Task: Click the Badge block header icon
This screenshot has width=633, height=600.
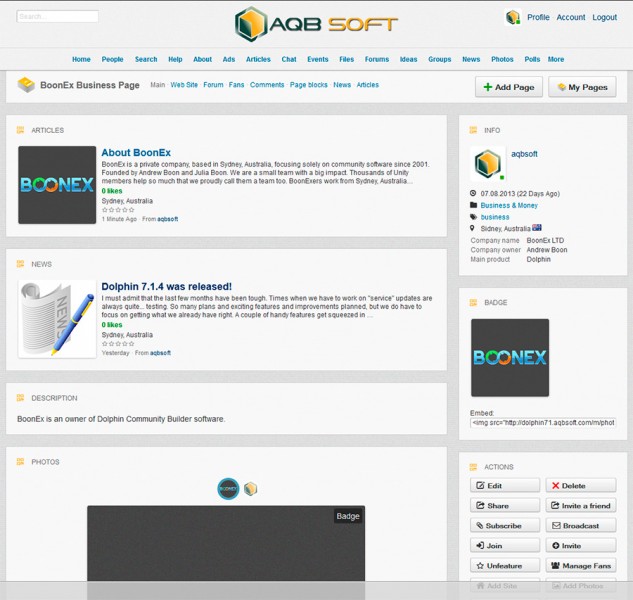Action: [473, 302]
